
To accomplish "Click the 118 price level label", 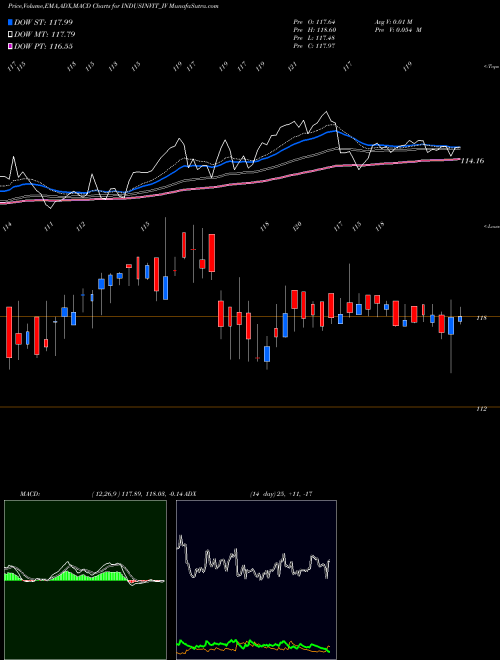I will click(481, 318).
